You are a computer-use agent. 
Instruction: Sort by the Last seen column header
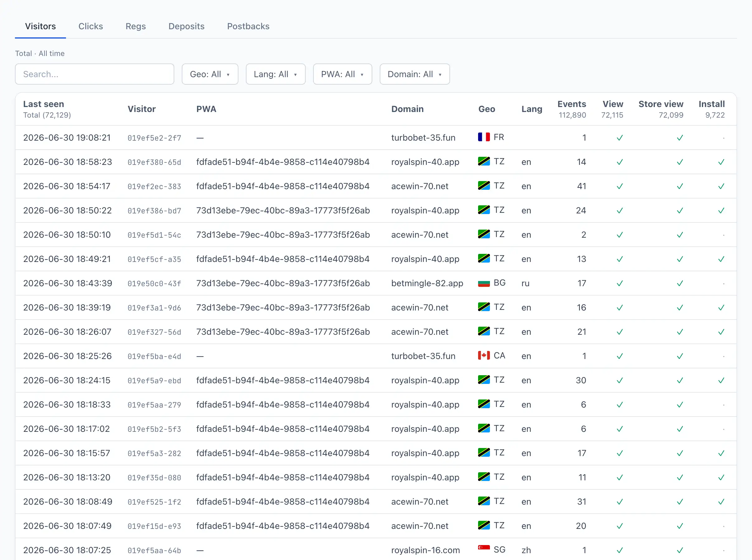(x=43, y=104)
